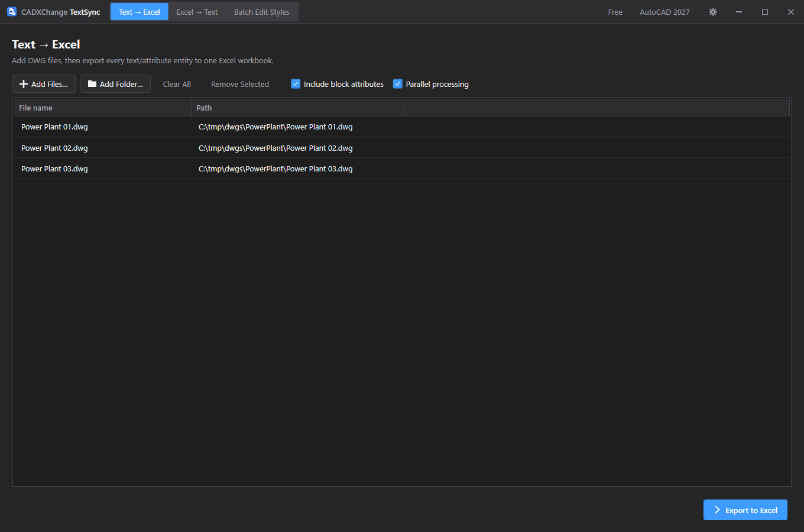The height and width of the screenshot is (532, 804).
Task: Close the TextSync window
Action: (791, 12)
